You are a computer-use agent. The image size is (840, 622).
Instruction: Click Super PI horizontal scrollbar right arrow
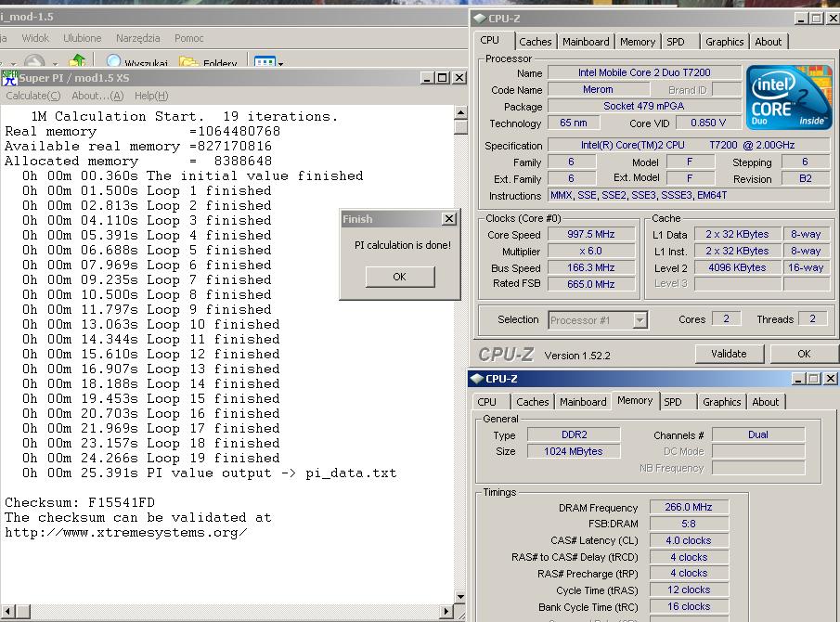(446, 611)
